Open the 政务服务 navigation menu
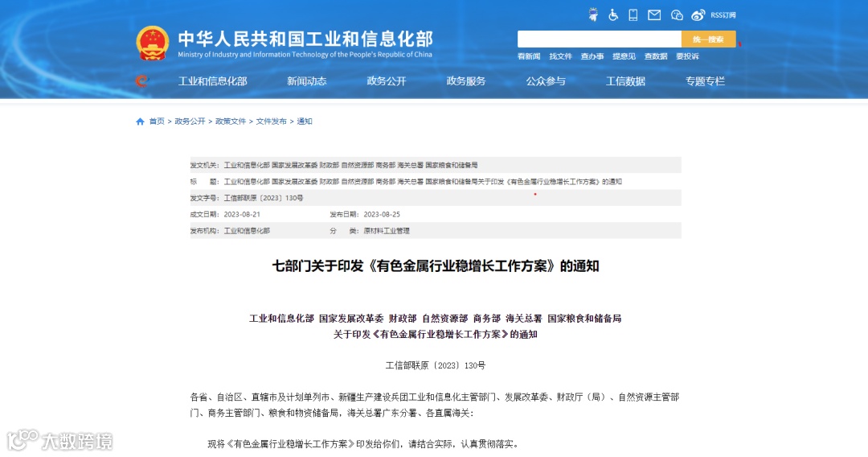 pos(466,81)
